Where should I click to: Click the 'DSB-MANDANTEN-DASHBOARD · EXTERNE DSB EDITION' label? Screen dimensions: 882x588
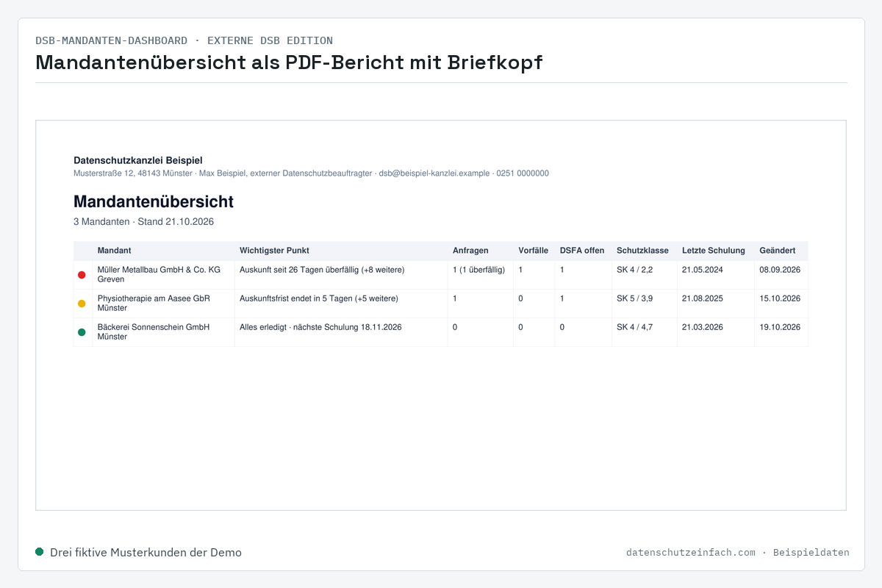(x=184, y=40)
